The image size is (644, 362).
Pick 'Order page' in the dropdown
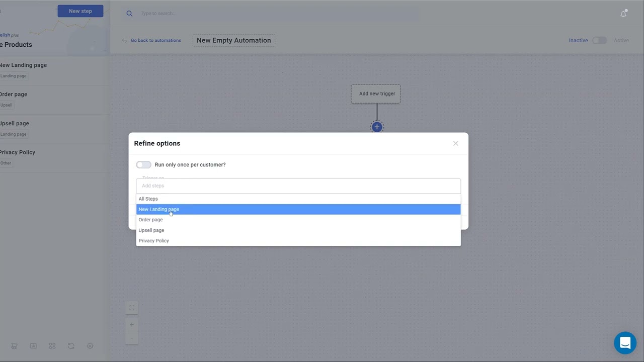(x=151, y=220)
